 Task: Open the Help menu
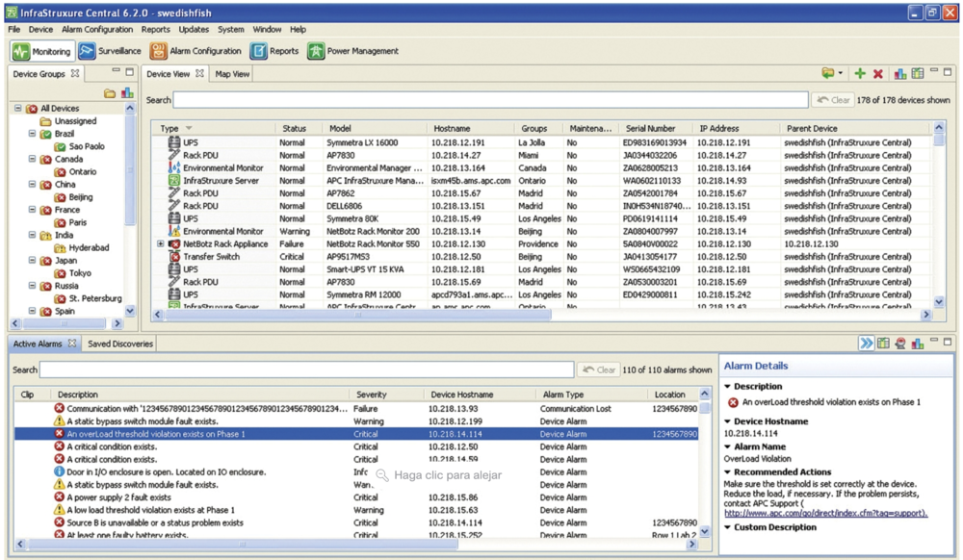298,30
